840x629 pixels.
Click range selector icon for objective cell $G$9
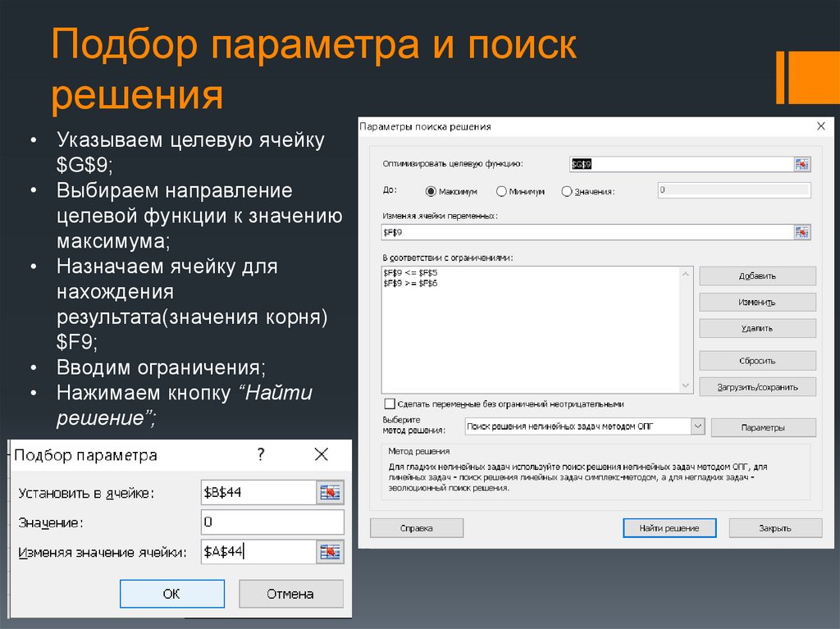(x=801, y=165)
